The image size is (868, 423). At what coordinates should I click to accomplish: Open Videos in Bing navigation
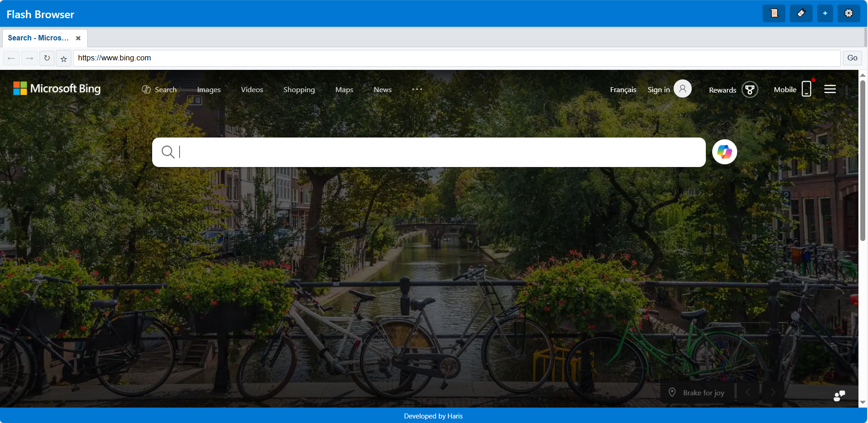tap(252, 90)
